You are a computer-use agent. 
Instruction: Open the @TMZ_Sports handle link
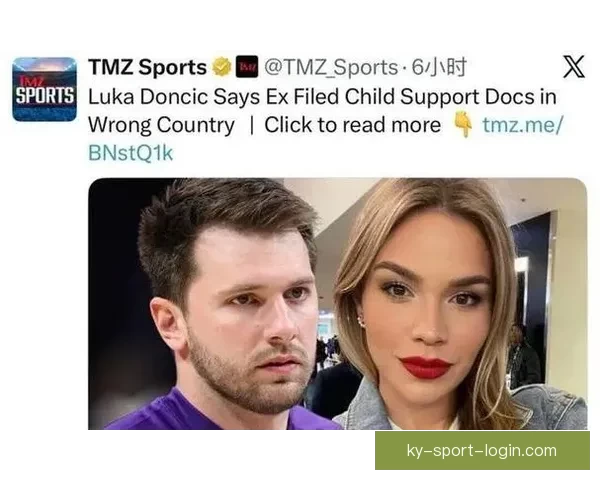click(331, 67)
